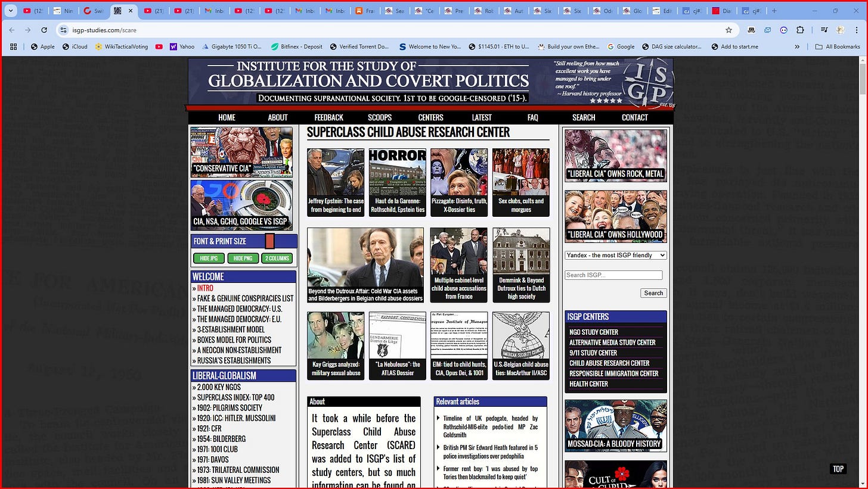Open the FAQ menu item
The height and width of the screenshot is (489, 868).
pyautogui.click(x=532, y=117)
